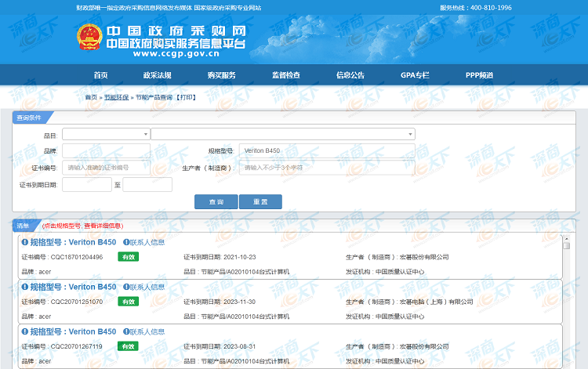The width and height of the screenshot is (588, 369).
Task: Click 节能环保 breadcrumb link
Action: [x=116, y=97]
